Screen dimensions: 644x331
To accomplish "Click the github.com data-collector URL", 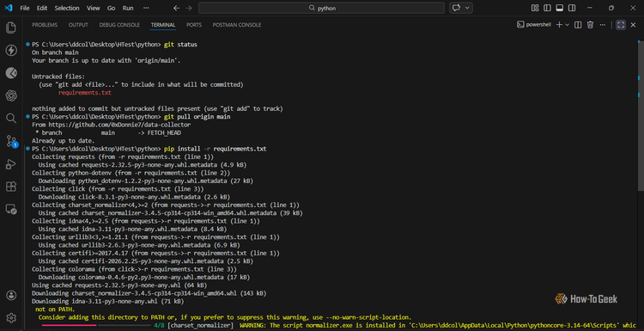I will pyautogui.click(x=119, y=125).
